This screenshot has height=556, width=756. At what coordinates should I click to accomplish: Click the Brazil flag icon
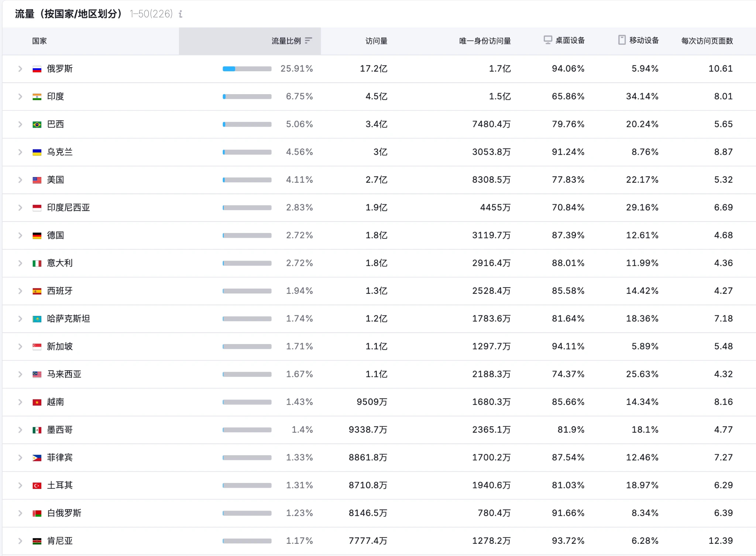[37, 124]
